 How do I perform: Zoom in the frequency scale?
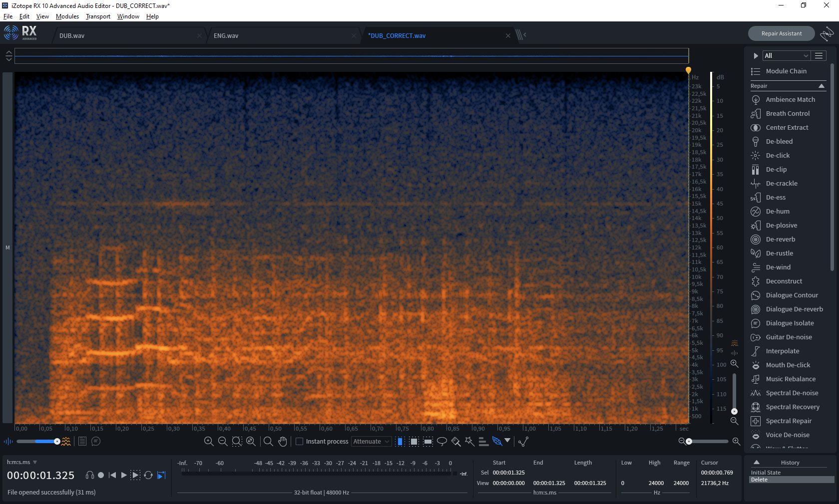click(x=734, y=364)
